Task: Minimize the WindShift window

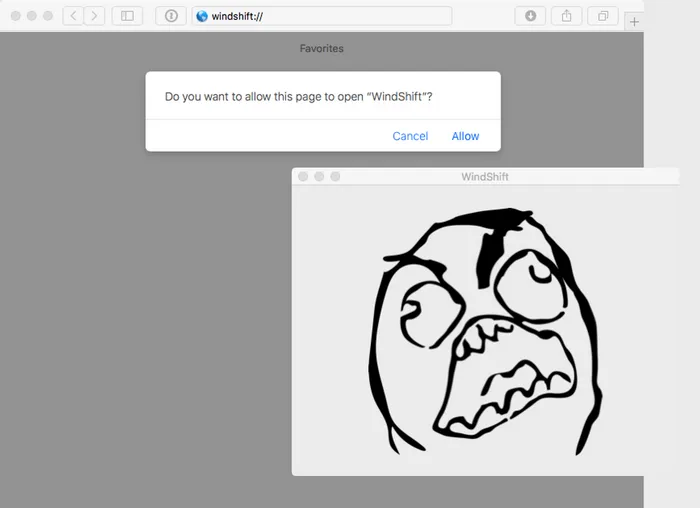Action: click(x=319, y=177)
